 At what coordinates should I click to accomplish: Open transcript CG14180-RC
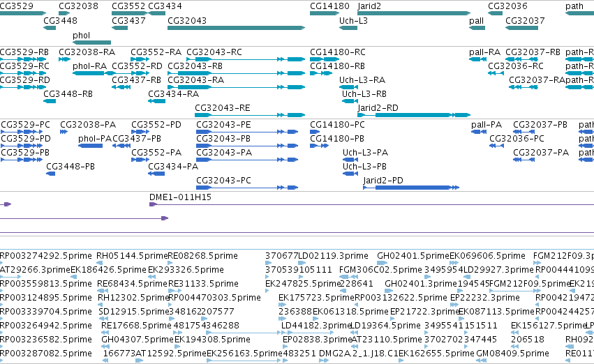(338, 52)
